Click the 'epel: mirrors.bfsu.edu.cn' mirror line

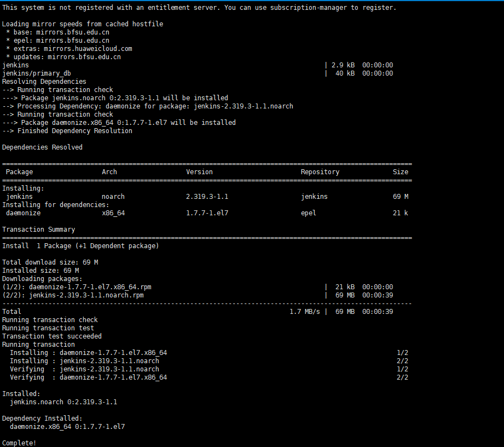click(x=58, y=41)
